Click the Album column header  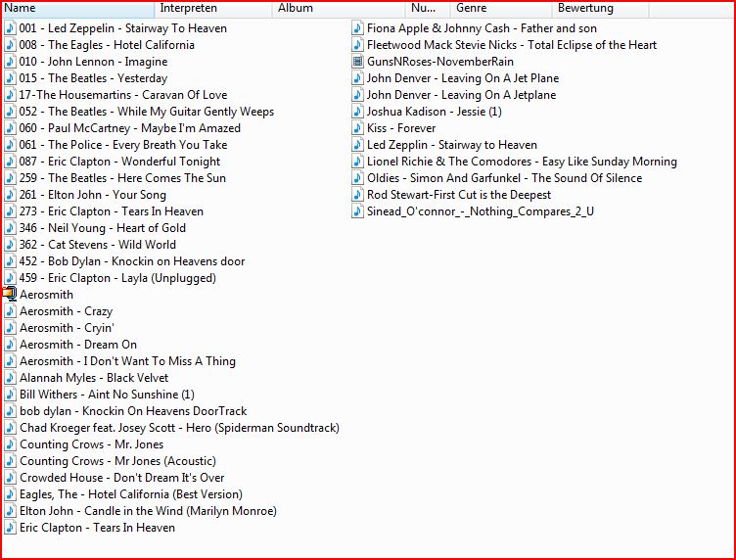[339, 9]
